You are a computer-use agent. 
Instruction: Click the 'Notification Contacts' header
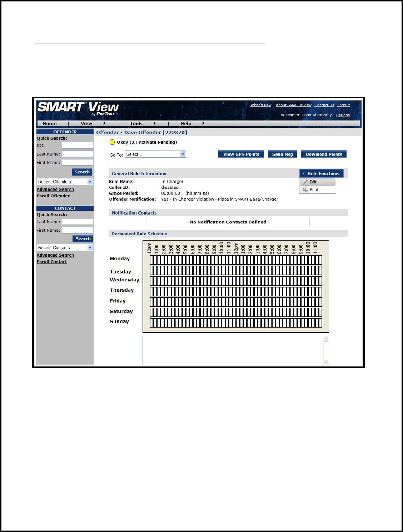[x=134, y=213]
